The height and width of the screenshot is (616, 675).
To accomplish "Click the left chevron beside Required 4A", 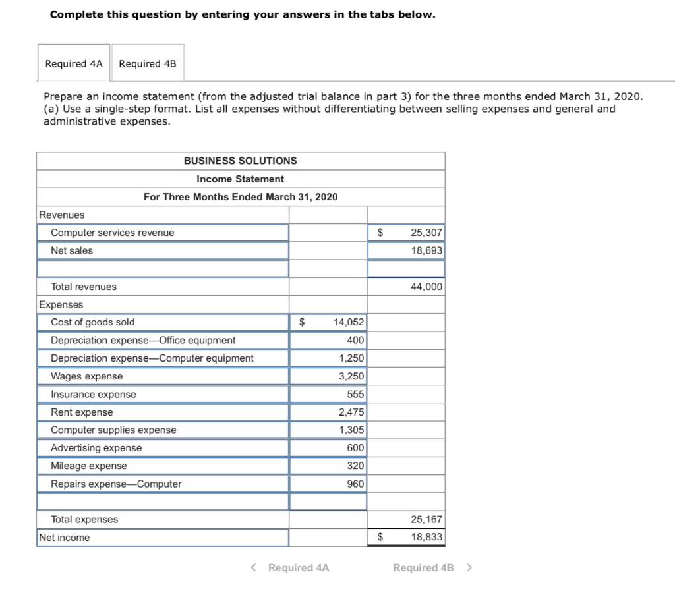I will tap(252, 567).
